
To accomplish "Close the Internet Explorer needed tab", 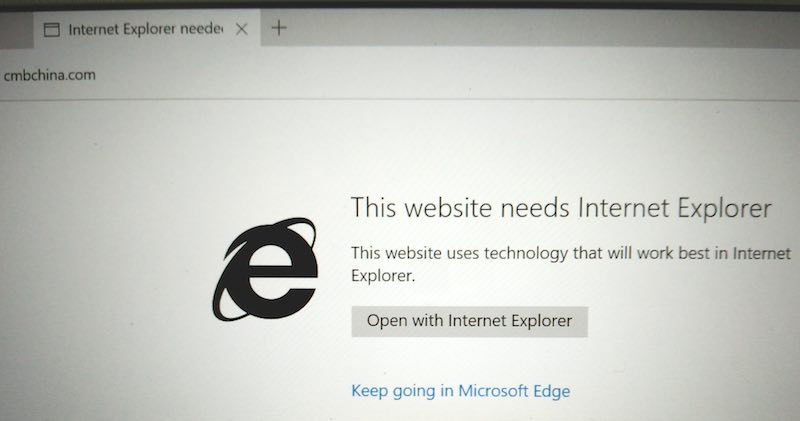I will point(242,30).
